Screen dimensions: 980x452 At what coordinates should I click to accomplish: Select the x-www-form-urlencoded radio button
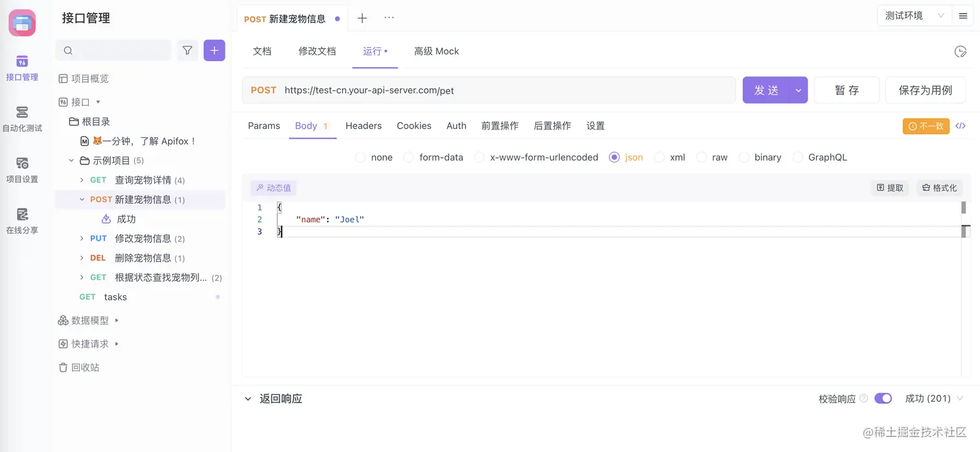pos(479,157)
